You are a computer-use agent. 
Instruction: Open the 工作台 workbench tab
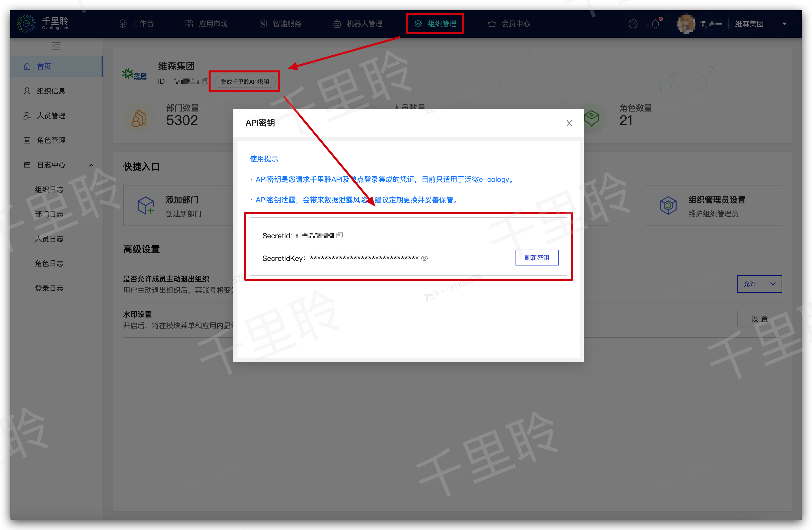[136, 24]
